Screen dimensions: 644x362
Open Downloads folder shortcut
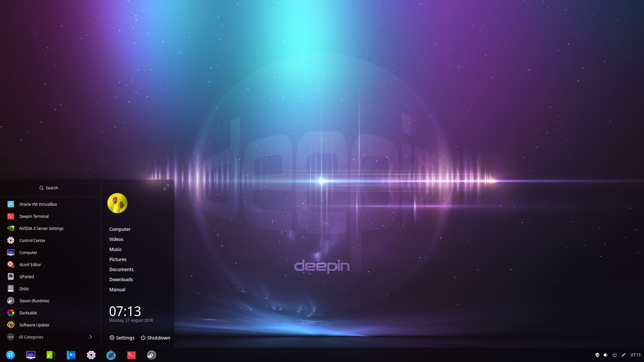pyautogui.click(x=121, y=280)
